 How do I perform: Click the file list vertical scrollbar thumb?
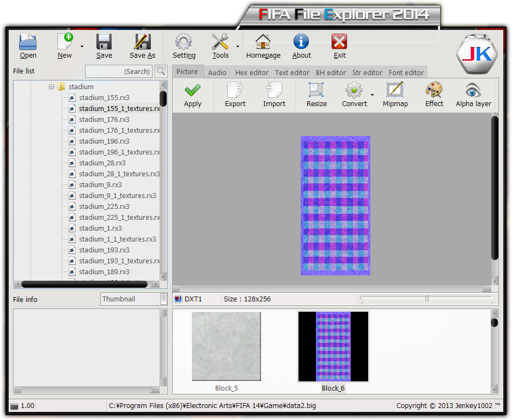pyautogui.click(x=163, y=98)
